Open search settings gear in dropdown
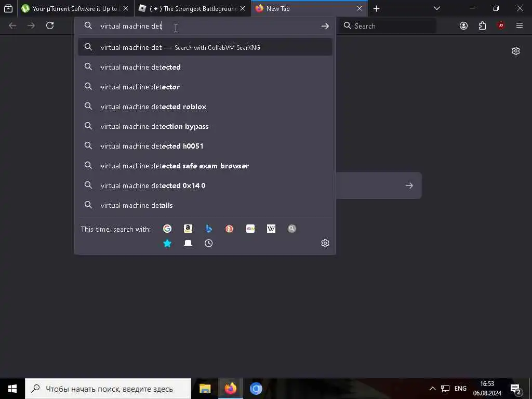This screenshot has height=399, width=532. point(325,243)
